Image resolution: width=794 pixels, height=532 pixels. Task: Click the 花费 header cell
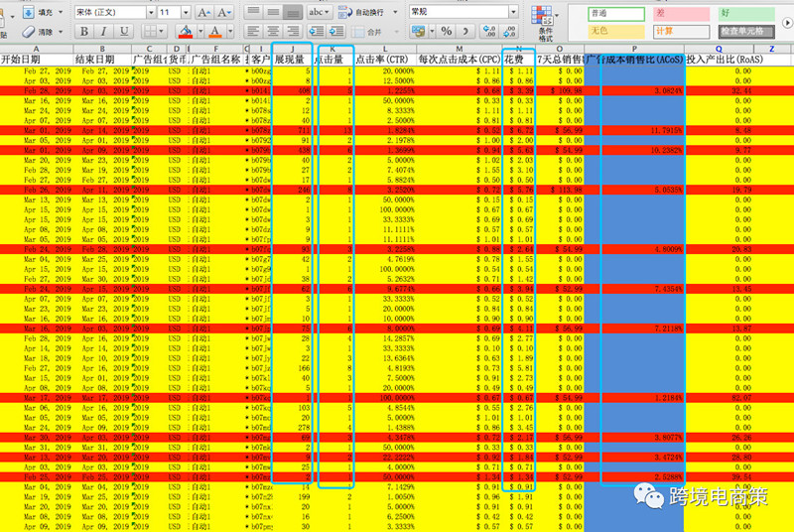tap(518, 60)
